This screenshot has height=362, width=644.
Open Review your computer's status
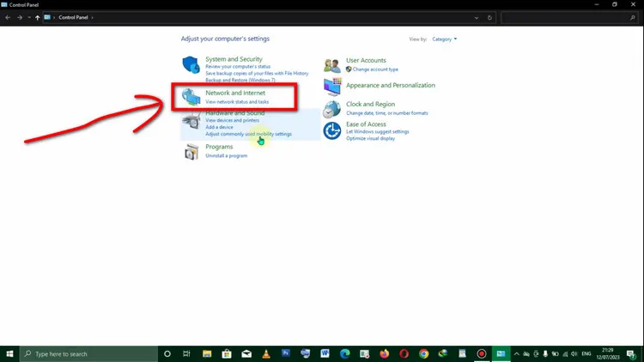click(x=238, y=67)
